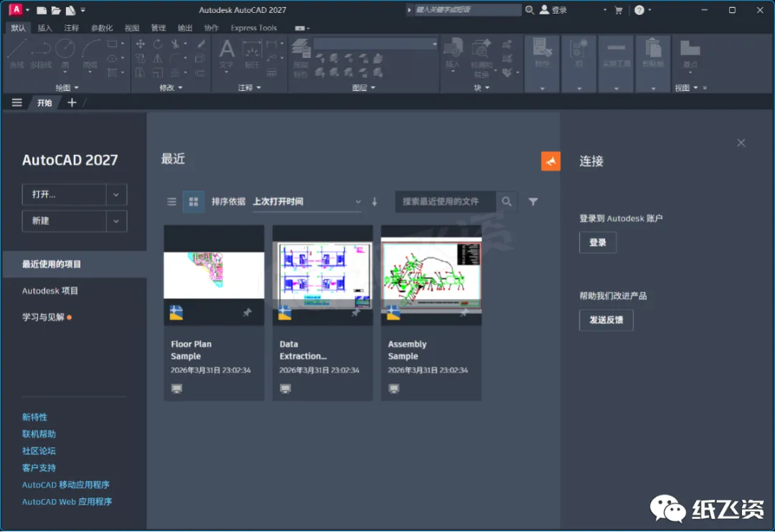Switch recent files to list view
Screen dimensions: 775x532
pos(172,201)
